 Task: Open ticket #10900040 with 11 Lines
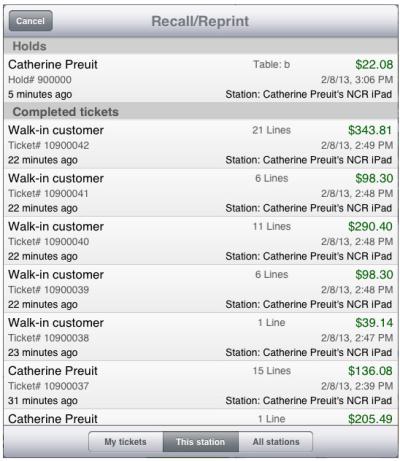click(x=200, y=241)
